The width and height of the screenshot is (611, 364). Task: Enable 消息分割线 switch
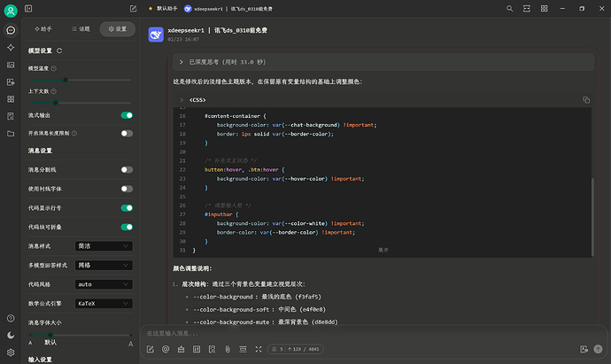click(127, 170)
